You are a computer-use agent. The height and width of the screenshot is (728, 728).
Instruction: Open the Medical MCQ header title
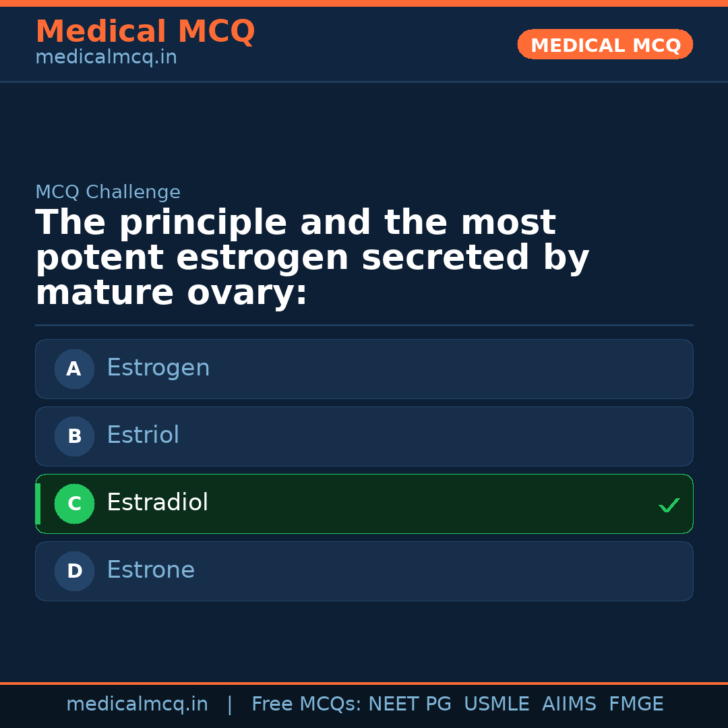(x=145, y=32)
